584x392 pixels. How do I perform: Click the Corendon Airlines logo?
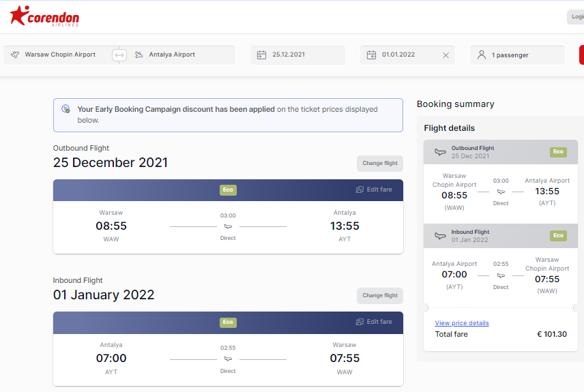click(44, 16)
